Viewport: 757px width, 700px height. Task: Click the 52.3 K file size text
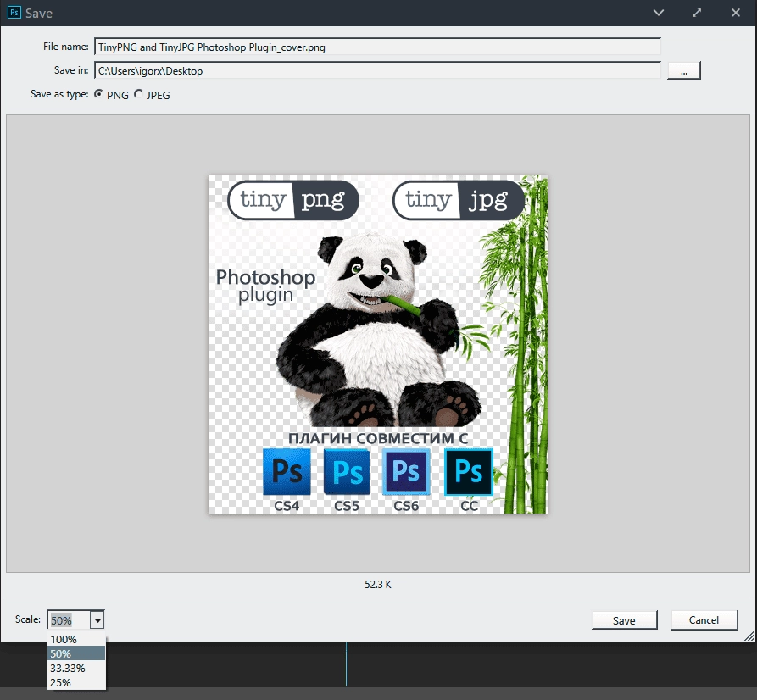click(378, 585)
